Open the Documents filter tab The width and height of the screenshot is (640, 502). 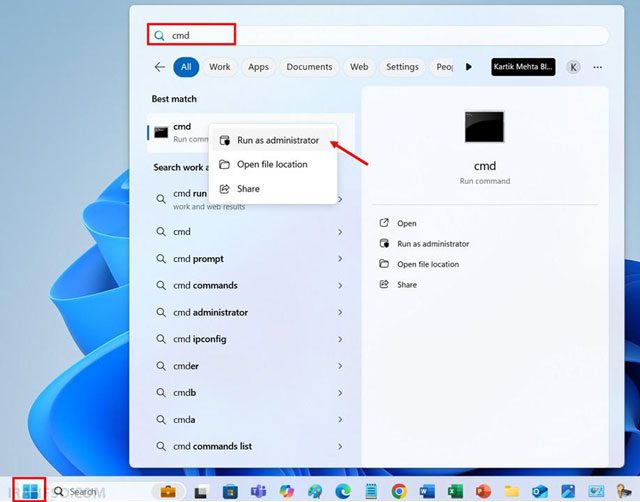[309, 67]
